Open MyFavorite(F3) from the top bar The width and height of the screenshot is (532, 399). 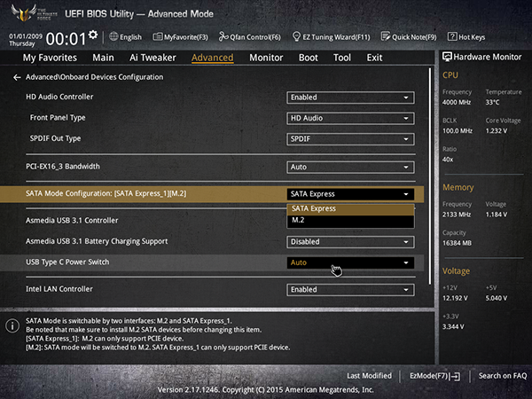click(180, 37)
